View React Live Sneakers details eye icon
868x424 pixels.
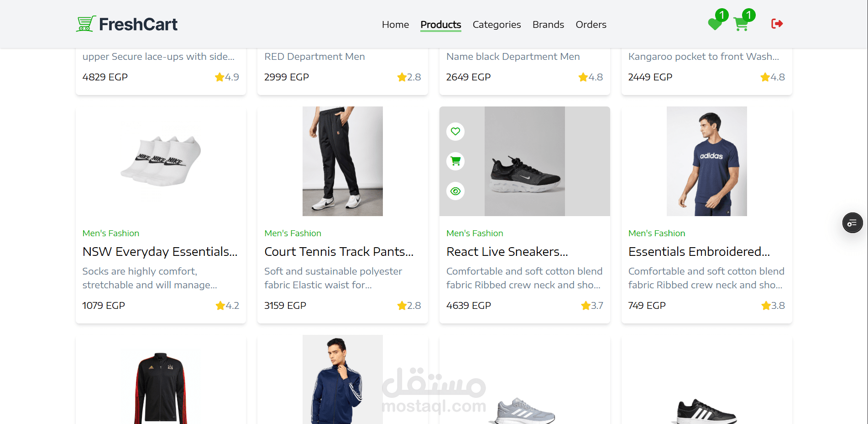[455, 191]
